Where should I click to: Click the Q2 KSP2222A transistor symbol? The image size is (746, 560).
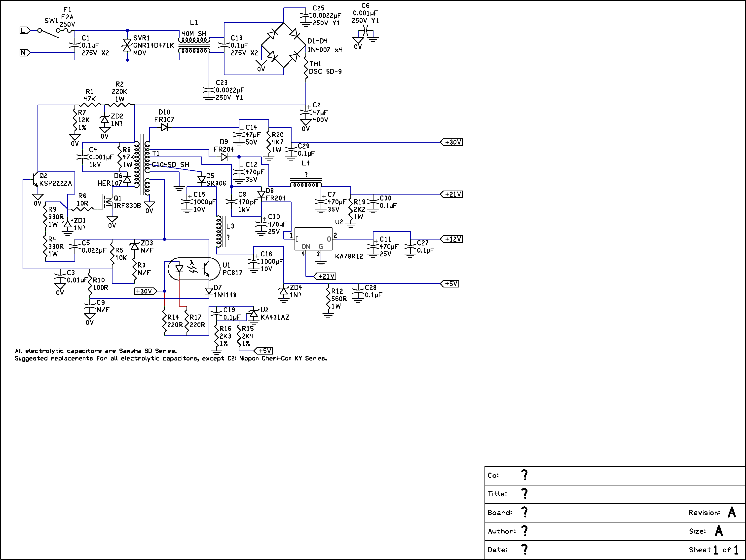pos(35,180)
